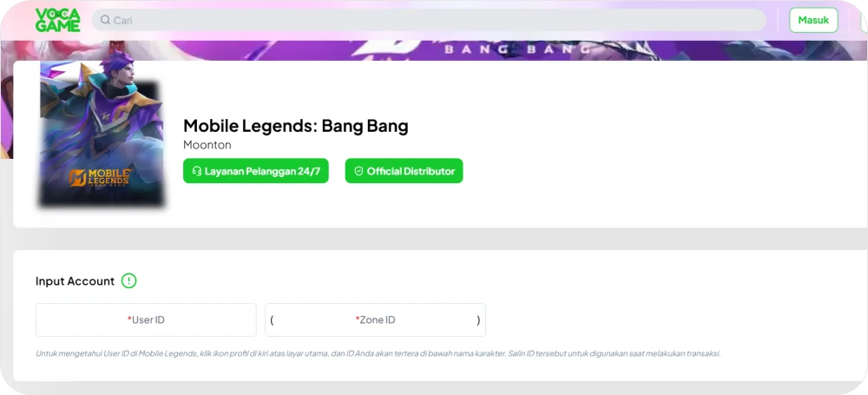Focus the Zone ID input field
868x395 pixels.
[375, 319]
